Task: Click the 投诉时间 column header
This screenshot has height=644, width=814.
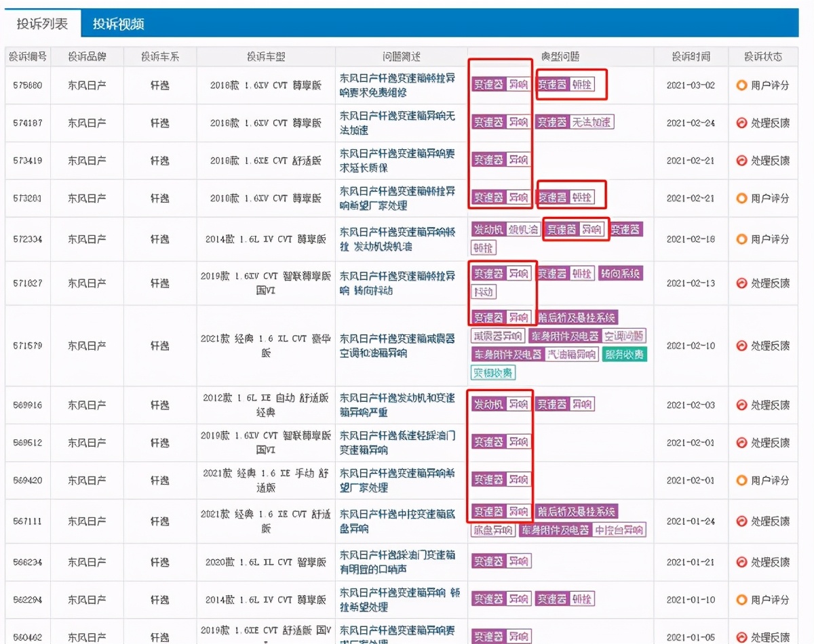Action: point(691,57)
